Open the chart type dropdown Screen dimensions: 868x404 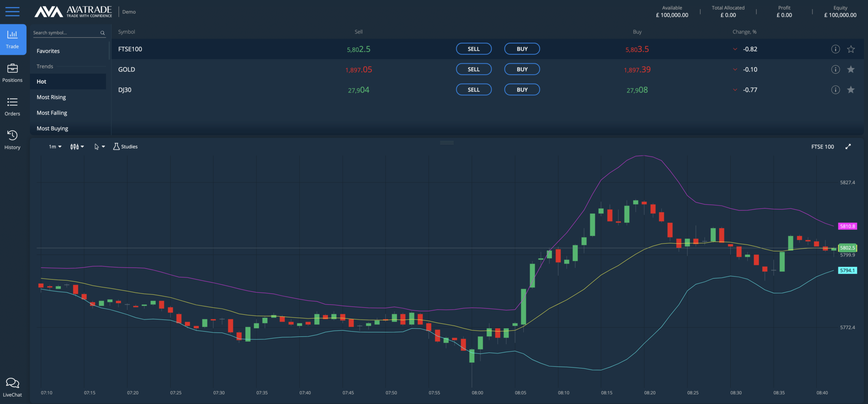pyautogui.click(x=76, y=147)
